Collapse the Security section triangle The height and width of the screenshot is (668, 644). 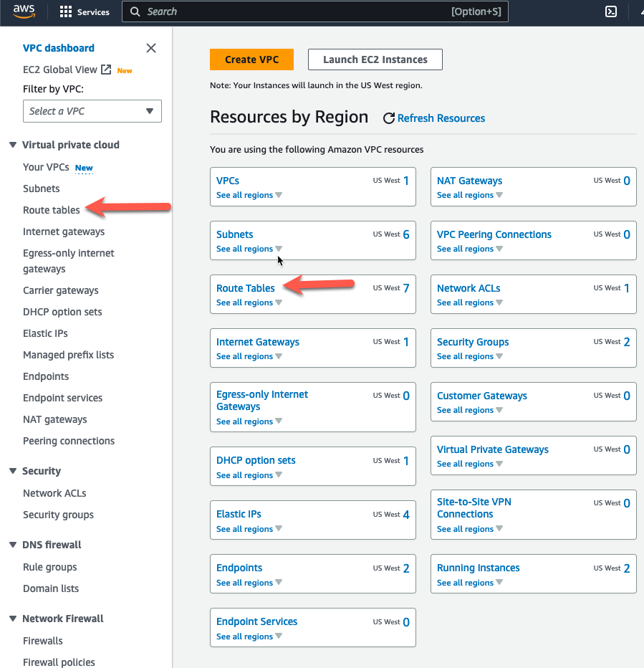(x=13, y=471)
